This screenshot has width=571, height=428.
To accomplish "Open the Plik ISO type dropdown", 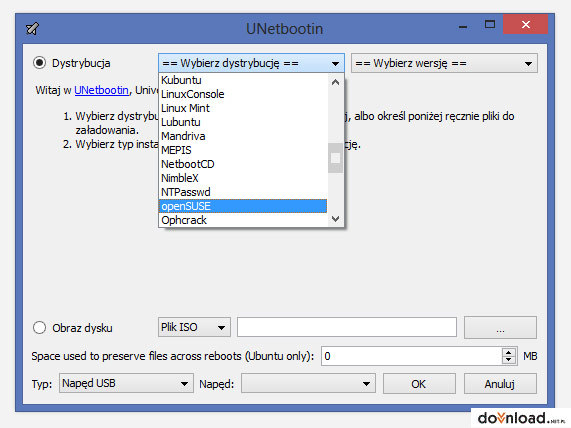I will tap(194, 327).
